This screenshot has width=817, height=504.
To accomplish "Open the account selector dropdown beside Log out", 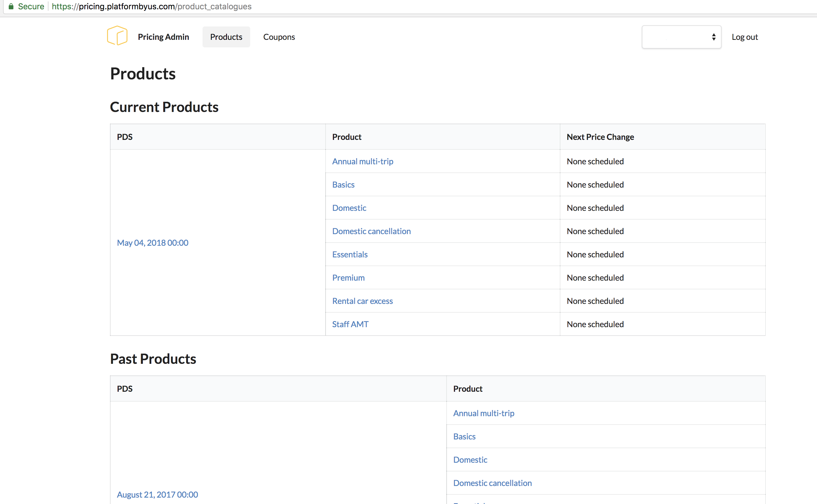I will click(x=681, y=37).
